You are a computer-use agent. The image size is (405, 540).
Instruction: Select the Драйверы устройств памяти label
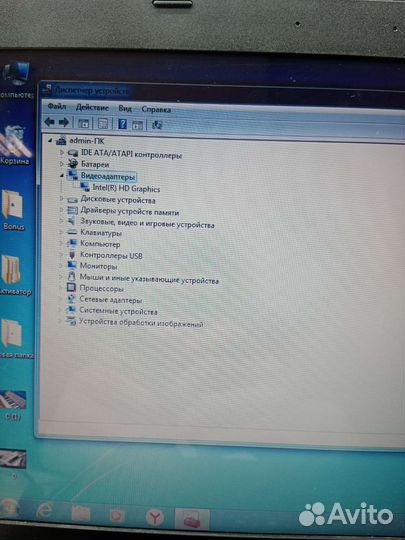coord(129,212)
